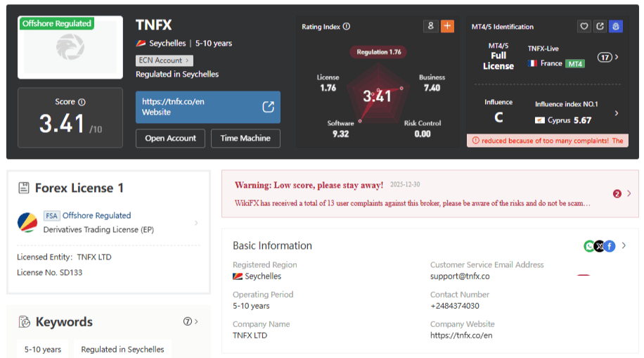Screen dimensions: 644x358
Task: Click the France server flag icon
Action: click(533, 63)
